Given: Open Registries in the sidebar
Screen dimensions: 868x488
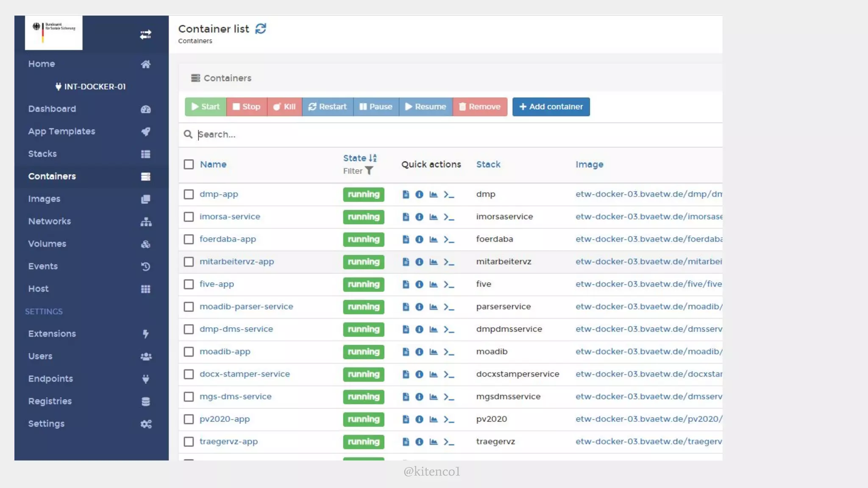Looking at the screenshot, I should pyautogui.click(x=50, y=401).
